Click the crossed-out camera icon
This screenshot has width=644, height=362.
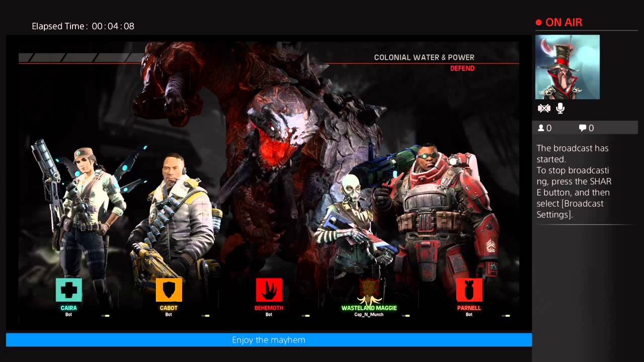point(544,108)
